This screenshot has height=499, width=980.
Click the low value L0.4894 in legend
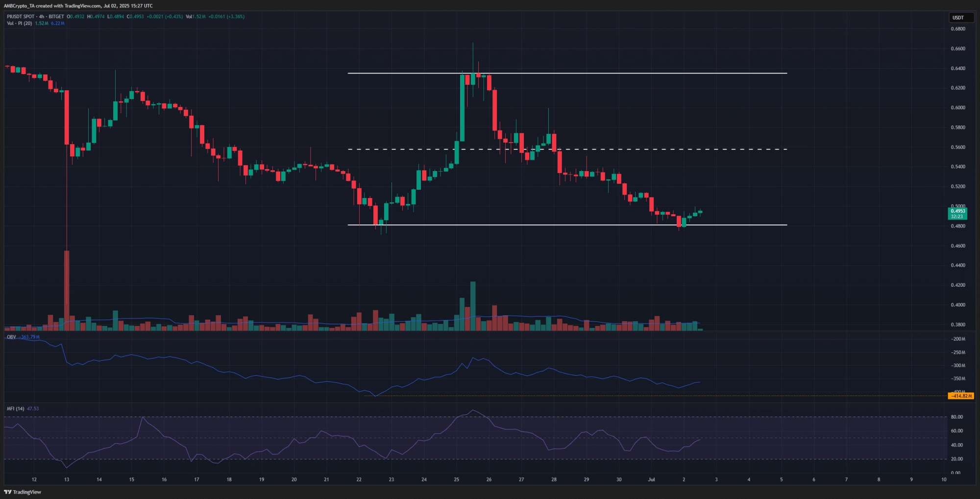116,17
